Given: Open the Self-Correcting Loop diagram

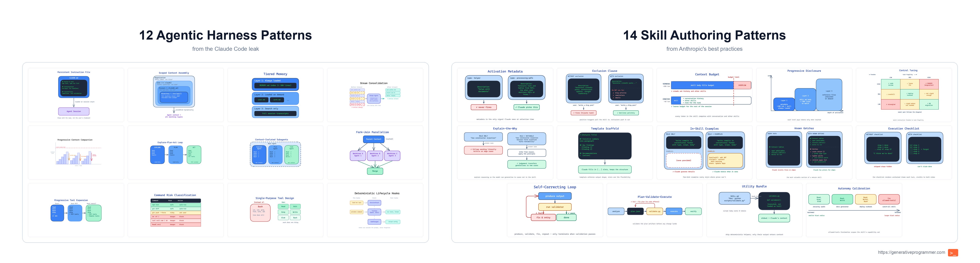Looking at the screenshot, I should pyautogui.click(x=555, y=210).
